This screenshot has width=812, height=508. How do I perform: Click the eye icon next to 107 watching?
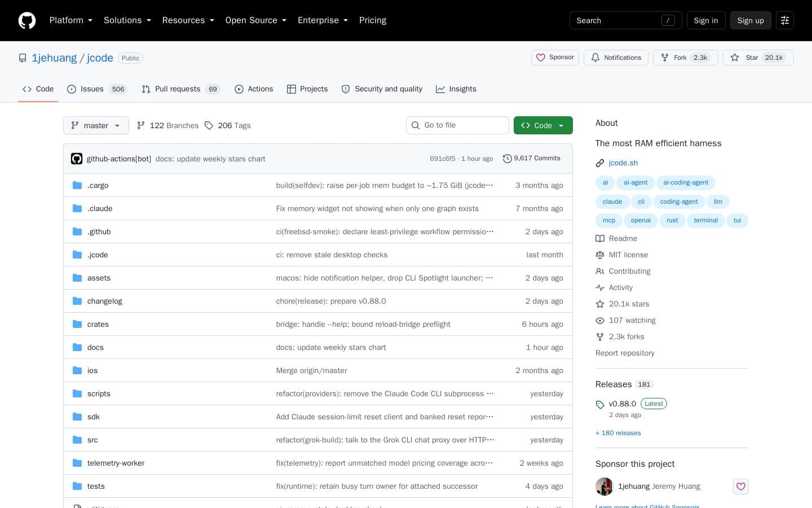[600, 321]
